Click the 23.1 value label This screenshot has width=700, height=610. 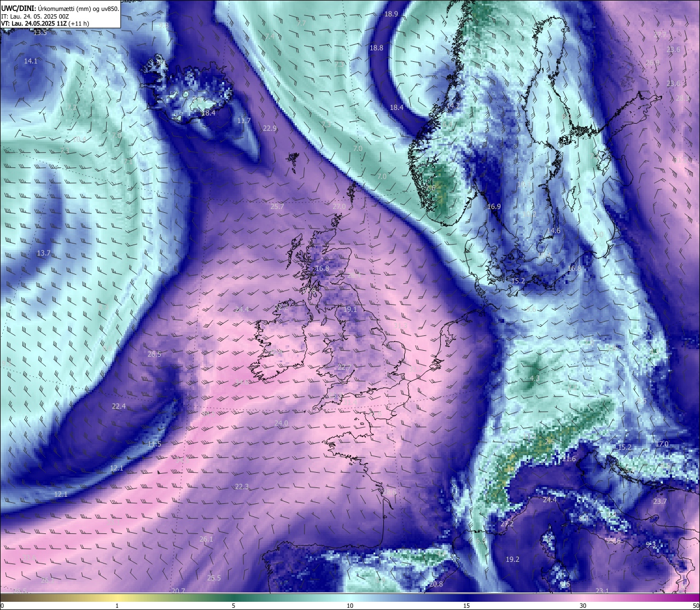(602, 591)
